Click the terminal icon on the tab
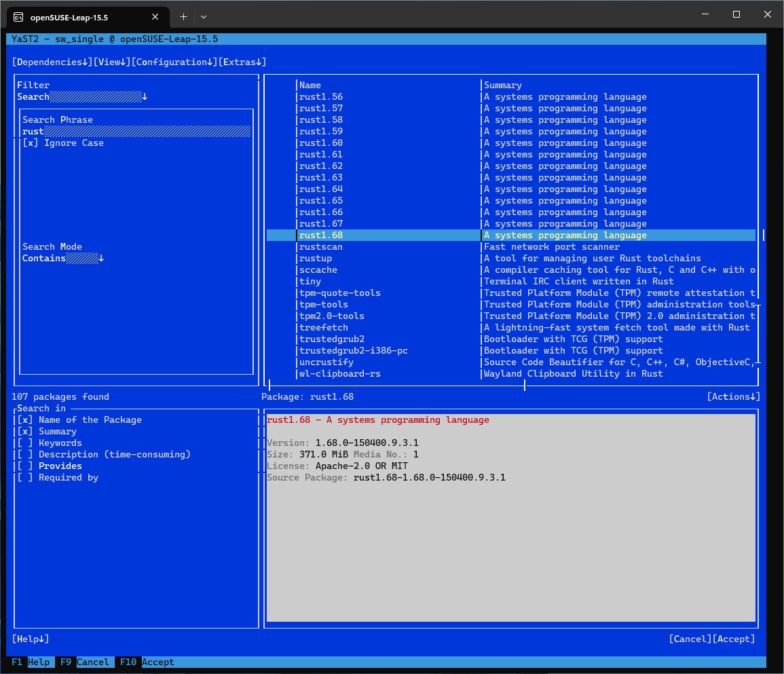Image resolution: width=784 pixels, height=674 pixels. click(18, 18)
